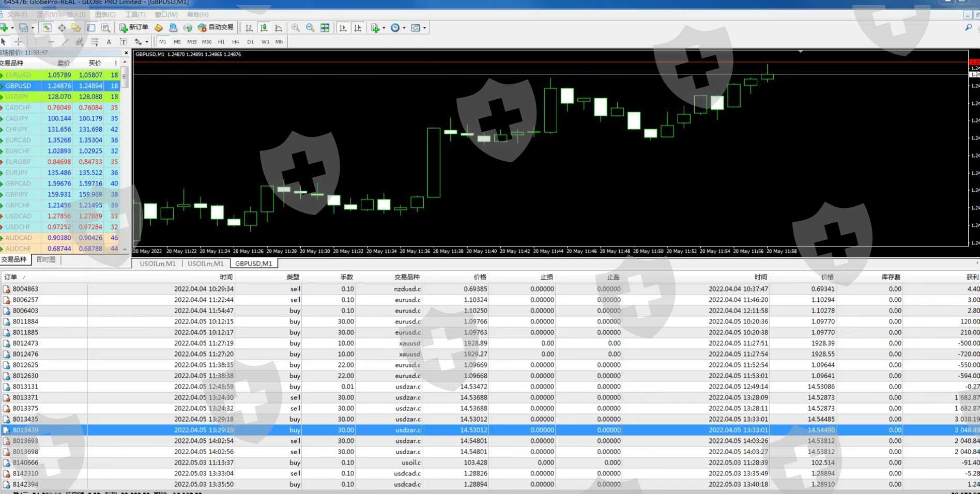This screenshot has width=980, height=494.
Task: Expand the templates dropdown arrow
Action: [x=425, y=28]
